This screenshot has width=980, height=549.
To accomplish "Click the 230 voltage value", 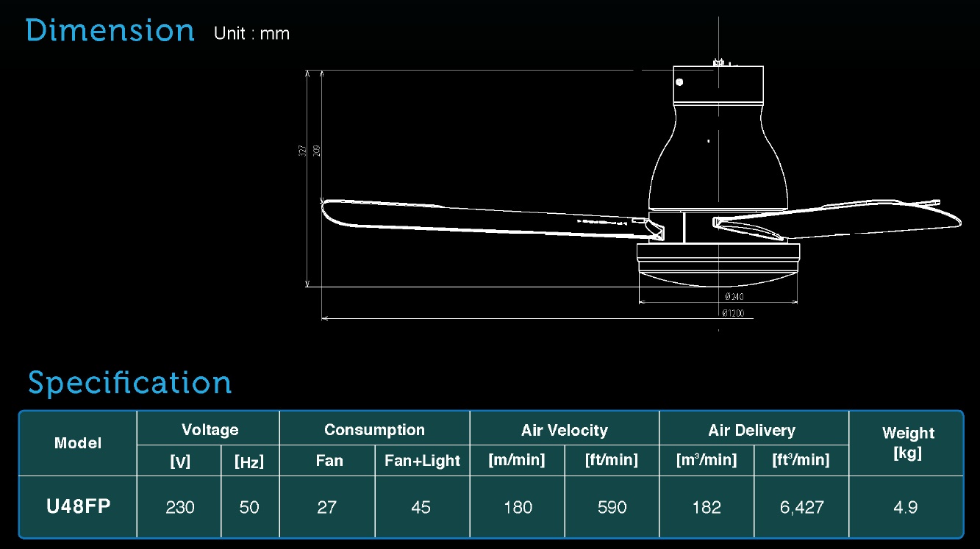I will click(180, 507).
